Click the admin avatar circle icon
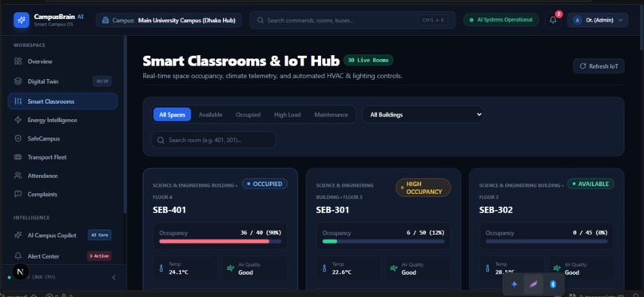Screen dimensions: 644x297 point(578,20)
